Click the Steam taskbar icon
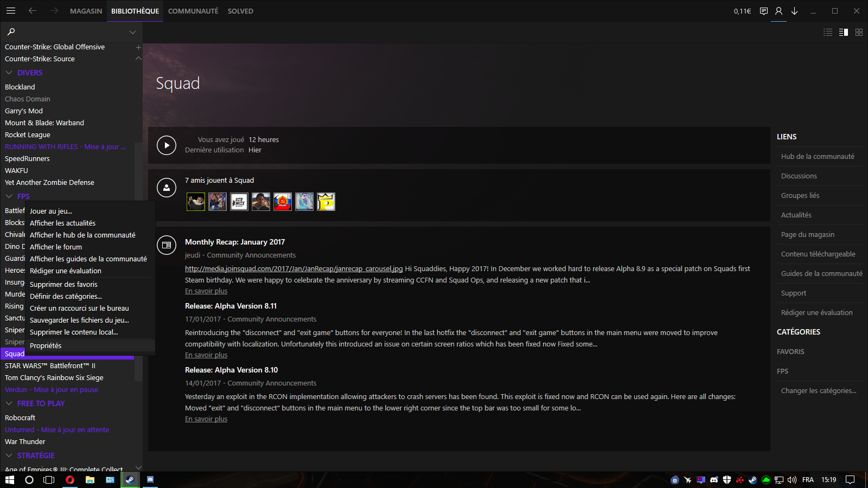Viewport: 868px width, 488px height. [x=130, y=480]
